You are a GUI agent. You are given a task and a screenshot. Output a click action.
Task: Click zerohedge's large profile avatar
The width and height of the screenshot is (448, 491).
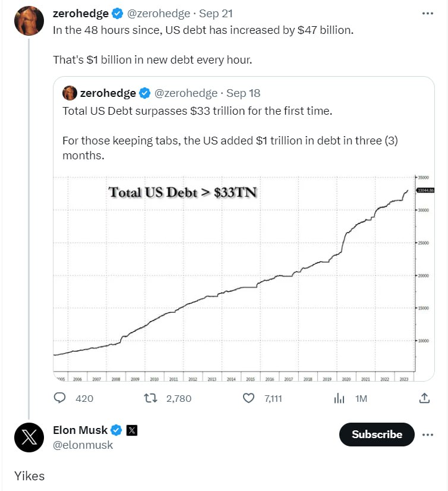pos(29,21)
